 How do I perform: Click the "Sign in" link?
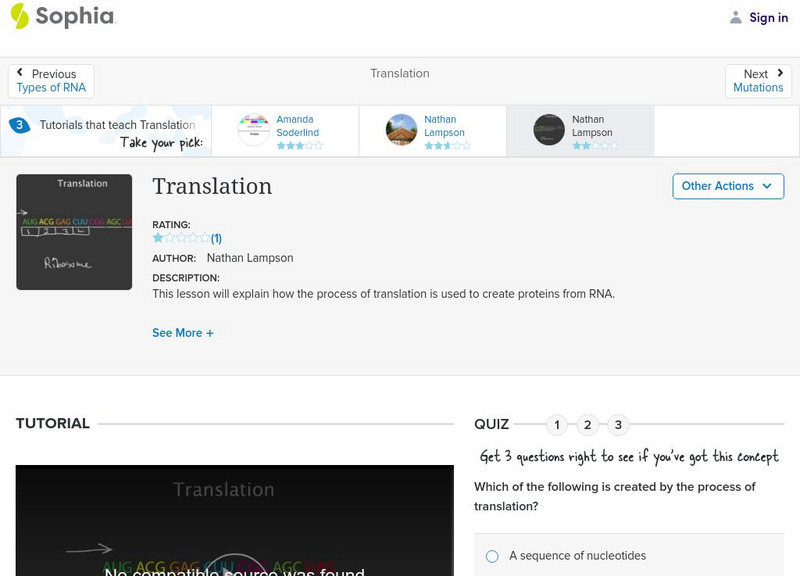pos(767,17)
